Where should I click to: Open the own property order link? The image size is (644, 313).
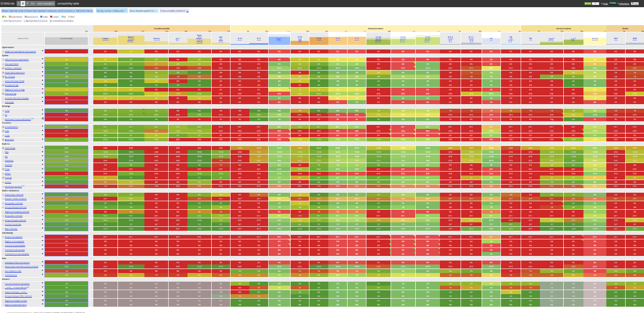(13, 271)
